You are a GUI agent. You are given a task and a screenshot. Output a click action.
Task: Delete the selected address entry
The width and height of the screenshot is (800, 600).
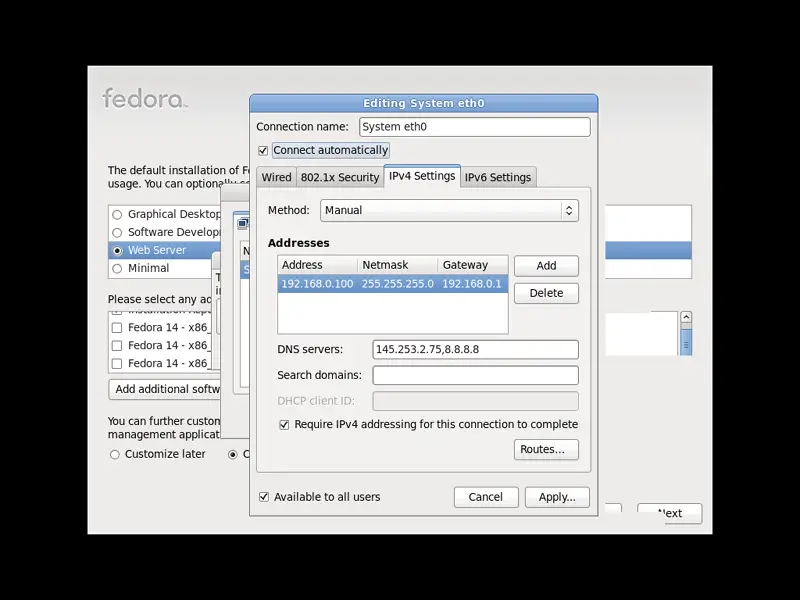[546, 293]
